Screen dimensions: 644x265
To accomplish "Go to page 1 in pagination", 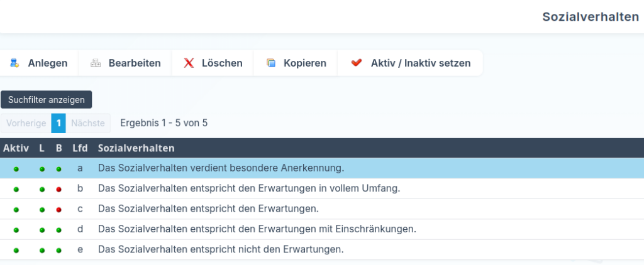I will click(x=58, y=123).
